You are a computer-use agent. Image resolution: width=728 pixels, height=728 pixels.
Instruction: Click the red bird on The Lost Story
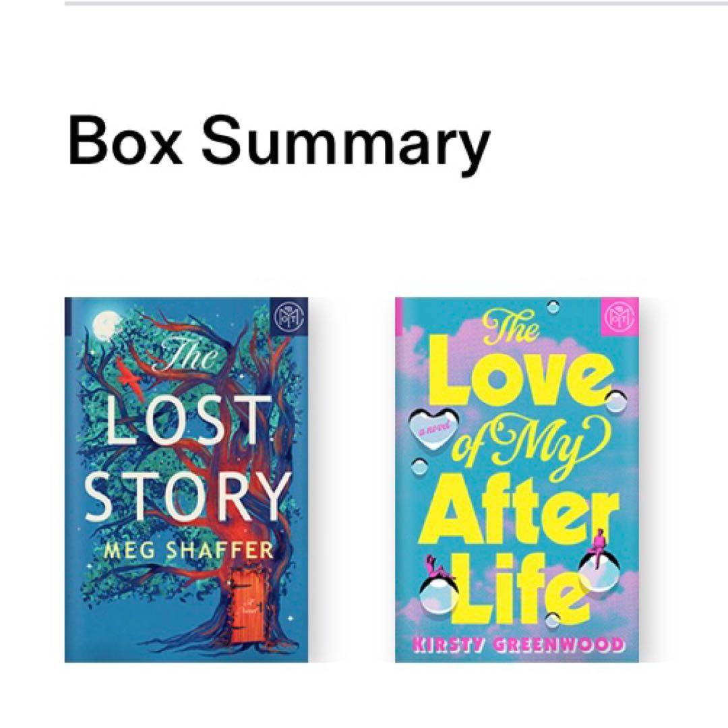click(x=127, y=380)
